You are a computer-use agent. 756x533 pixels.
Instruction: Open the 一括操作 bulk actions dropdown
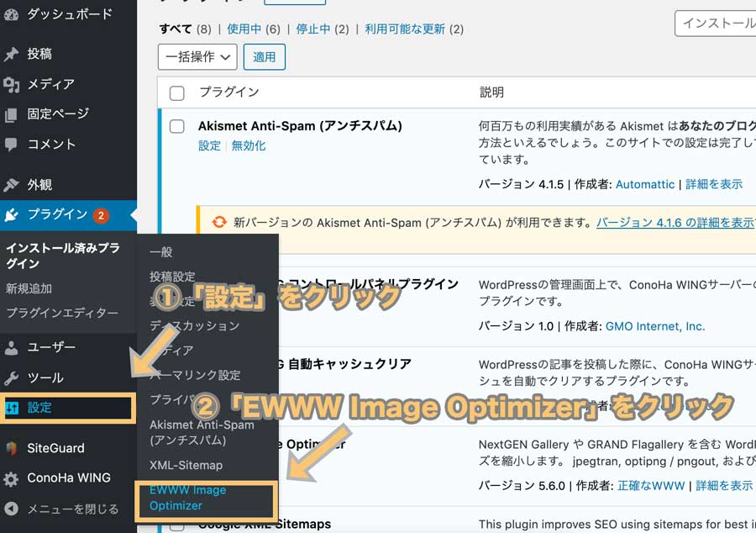tap(197, 57)
